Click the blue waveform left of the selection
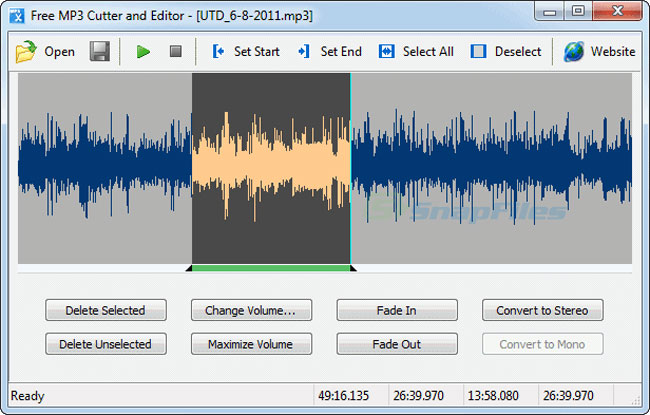This screenshot has width=650, height=415. (x=104, y=166)
